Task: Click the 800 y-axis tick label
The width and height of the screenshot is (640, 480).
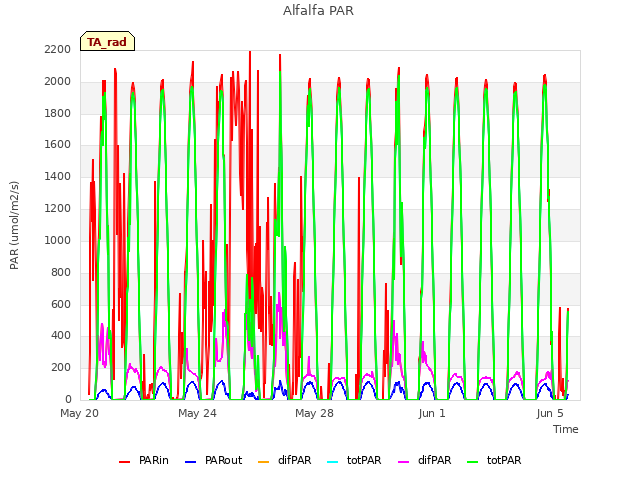Action: 61,272
